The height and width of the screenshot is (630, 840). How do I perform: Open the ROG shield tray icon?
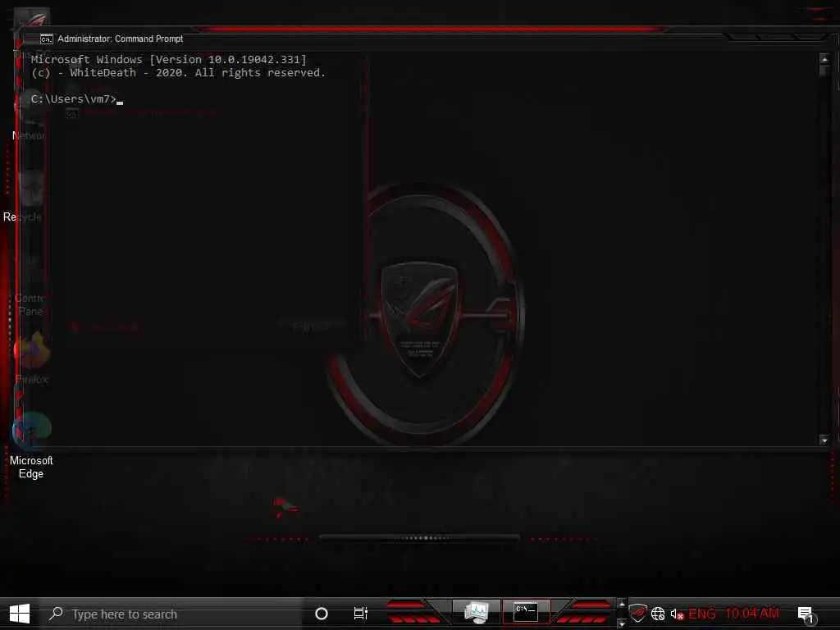637,614
